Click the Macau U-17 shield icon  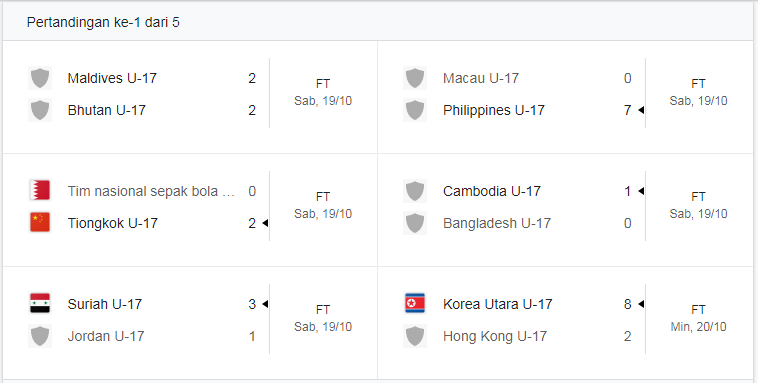[415, 78]
